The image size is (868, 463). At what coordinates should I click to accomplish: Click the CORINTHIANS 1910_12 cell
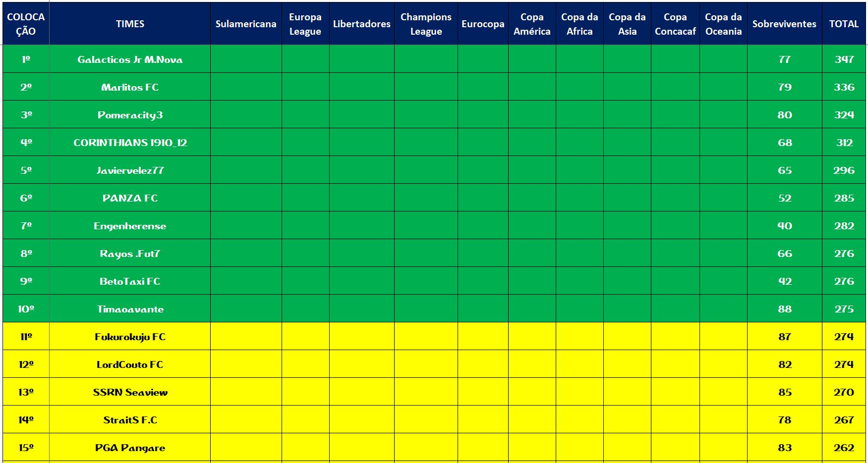coord(130,143)
